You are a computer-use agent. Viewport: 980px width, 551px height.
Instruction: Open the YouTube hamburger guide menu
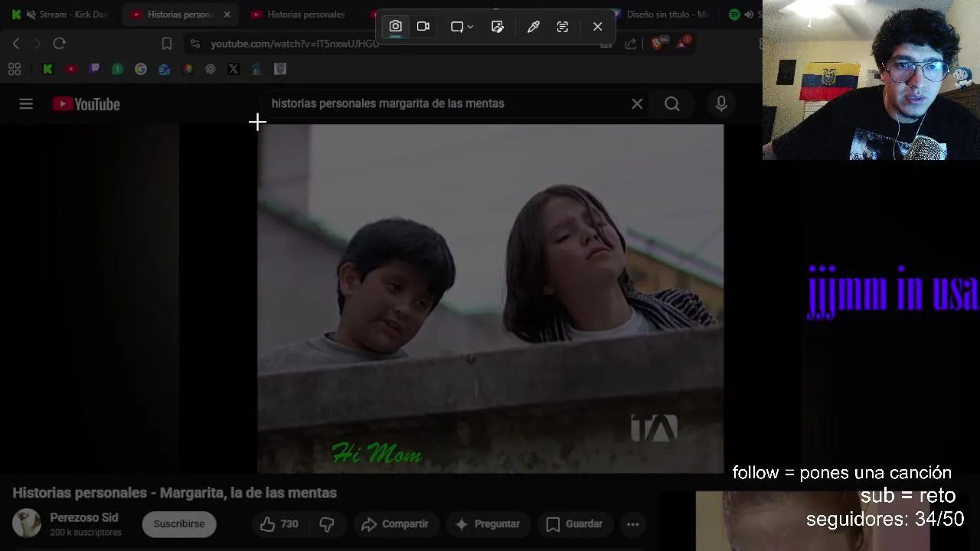(x=26, y=104)
